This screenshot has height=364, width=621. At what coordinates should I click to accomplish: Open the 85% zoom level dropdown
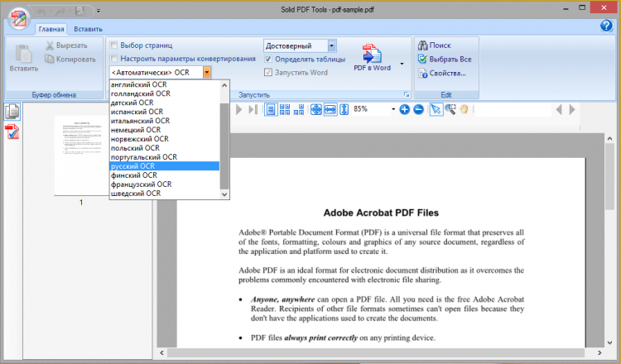tap(392, 109)
